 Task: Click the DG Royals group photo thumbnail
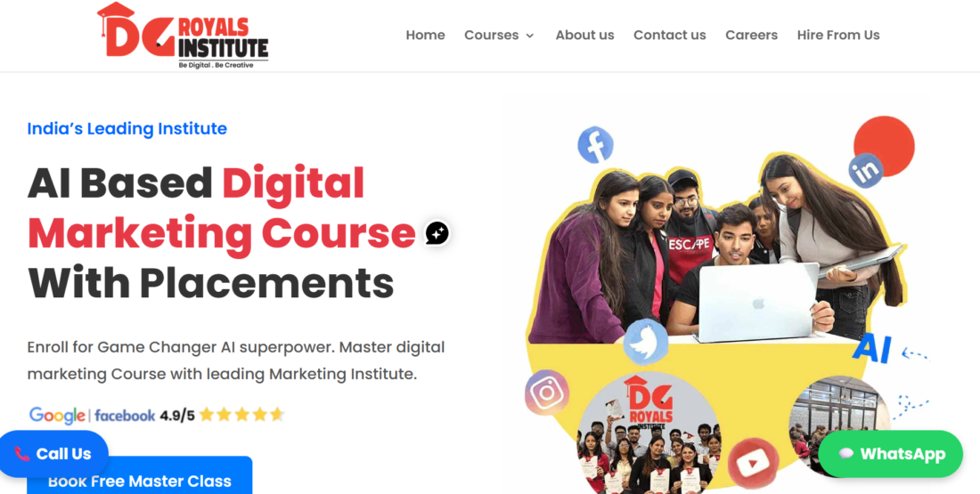click(647, 431)
